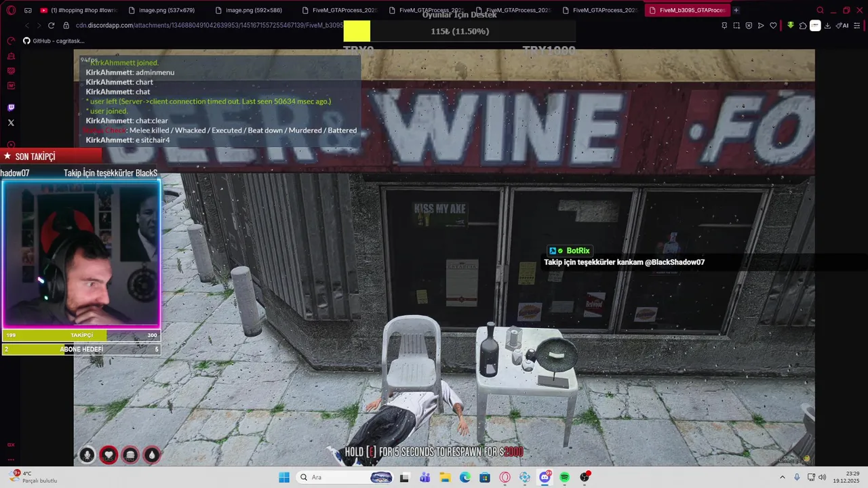The image size is (868, 488).
Task: Select the active FiveM_b3095_GTAProcess tab
Action: coord(687,10)
